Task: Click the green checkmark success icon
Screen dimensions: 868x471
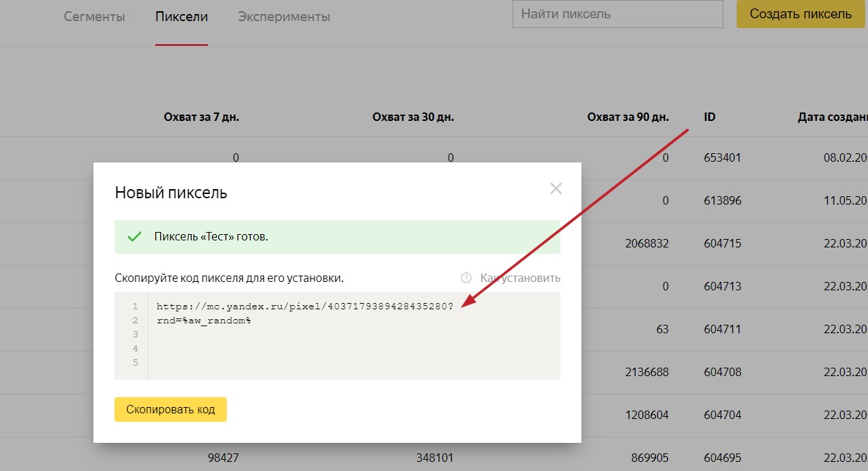Action: [x=134, y=237]
